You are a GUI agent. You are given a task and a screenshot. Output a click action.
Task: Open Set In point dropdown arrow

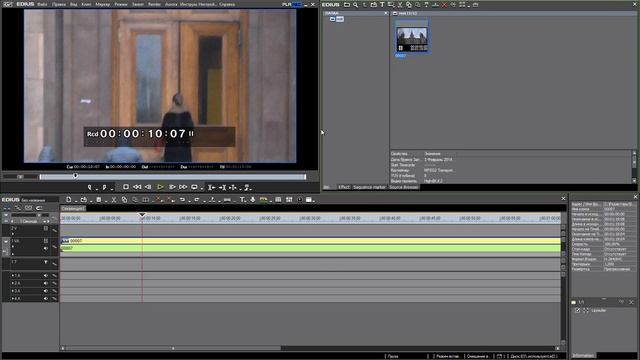[x=96, y=189]
